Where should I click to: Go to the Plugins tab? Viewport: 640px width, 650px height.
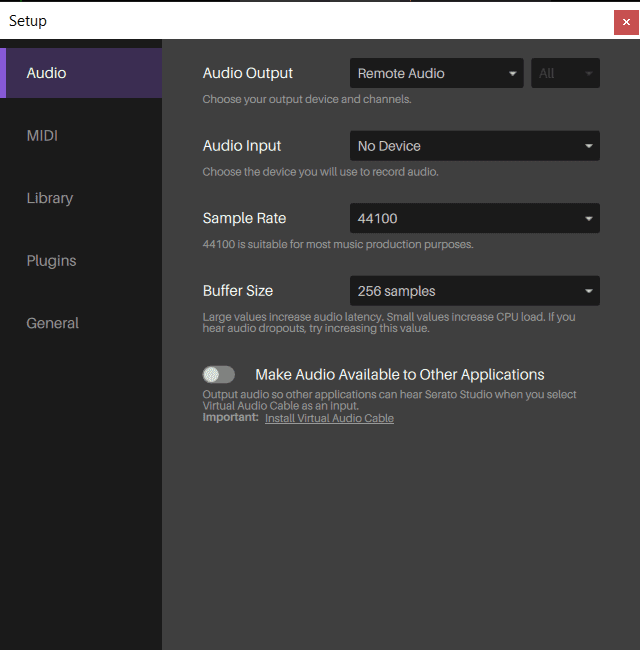(51, 261)
